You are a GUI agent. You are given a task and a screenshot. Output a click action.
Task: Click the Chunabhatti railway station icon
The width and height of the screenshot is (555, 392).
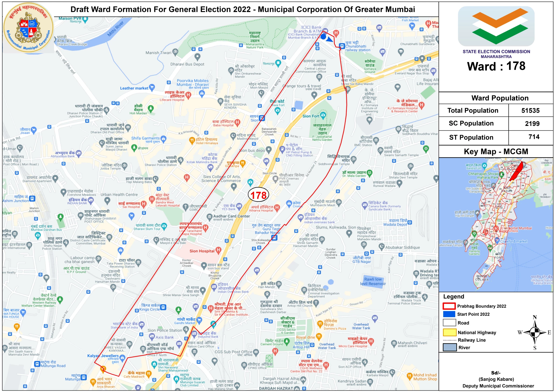(342, 46)
